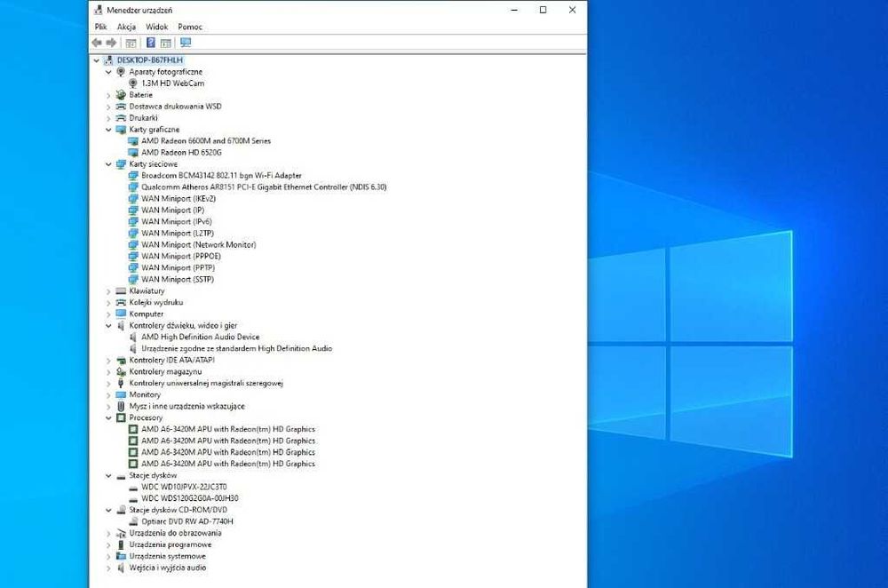Expand the Baterie category

click(x=108, y=95)
